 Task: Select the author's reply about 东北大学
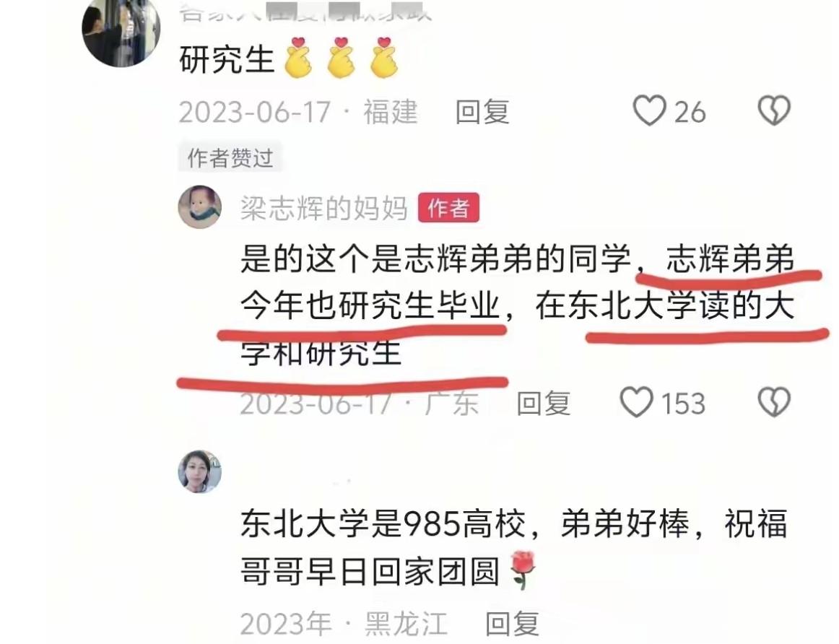(x=518, y=306)
